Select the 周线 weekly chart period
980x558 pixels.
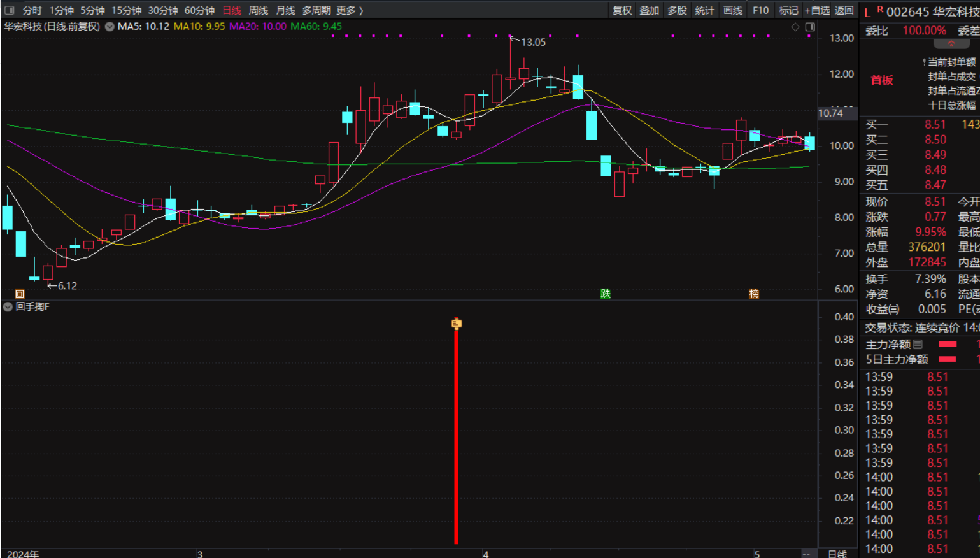click(258, 10)
